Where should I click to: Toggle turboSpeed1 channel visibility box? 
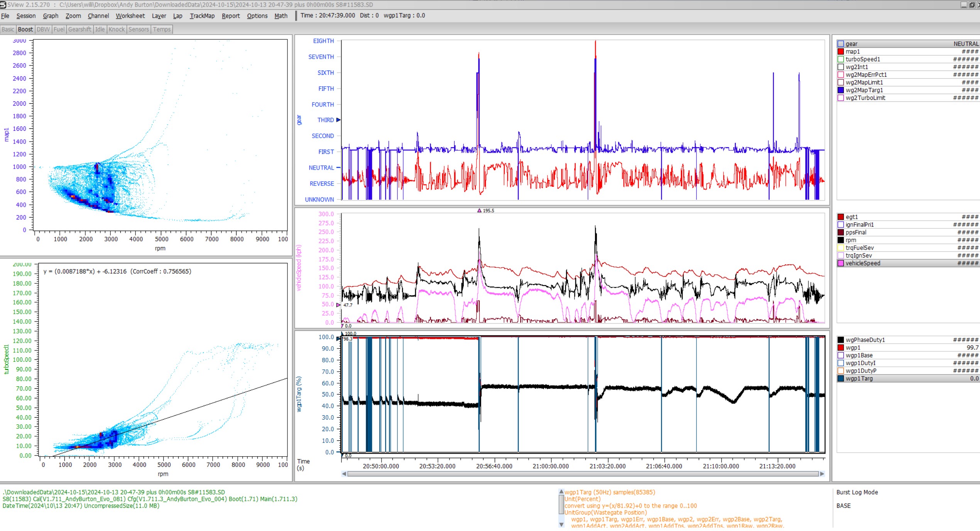(x=841, y=59)
